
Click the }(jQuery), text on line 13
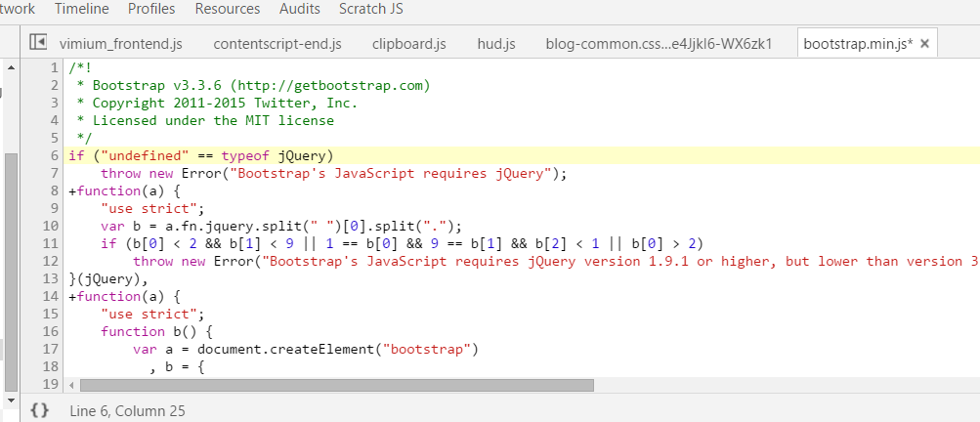click(x=108, y=278)
